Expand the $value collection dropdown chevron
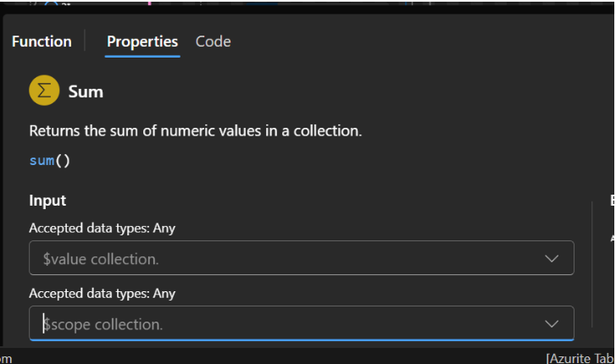 [552, 258]
